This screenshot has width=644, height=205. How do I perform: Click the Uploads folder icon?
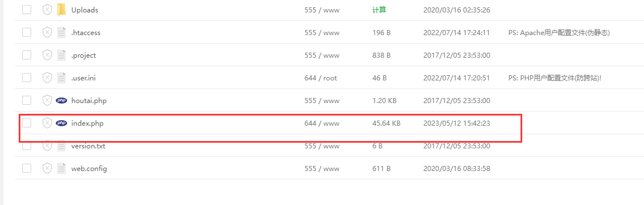click(x=61, y=10)
